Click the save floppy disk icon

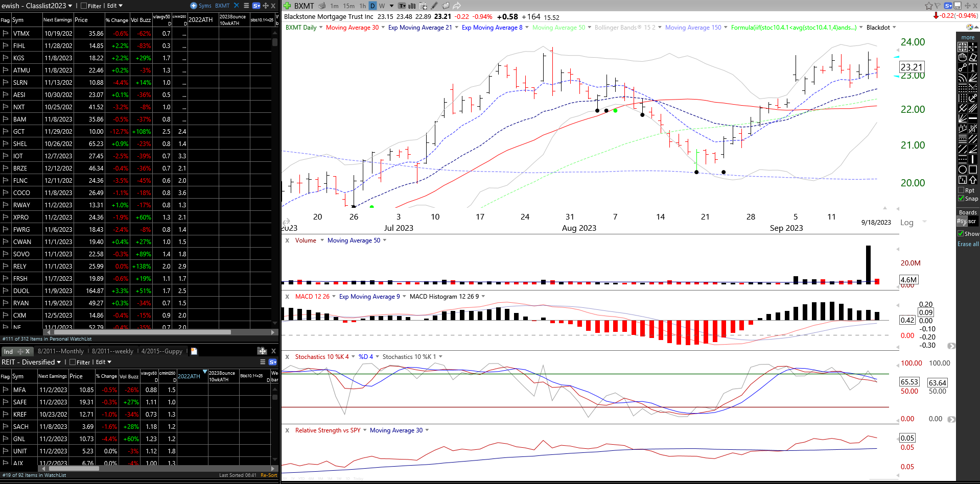pyautogui.click(x=958, y=6)
